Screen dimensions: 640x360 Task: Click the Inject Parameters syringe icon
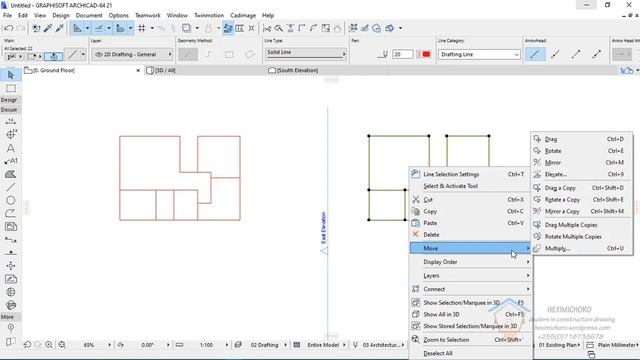[60, 28]
